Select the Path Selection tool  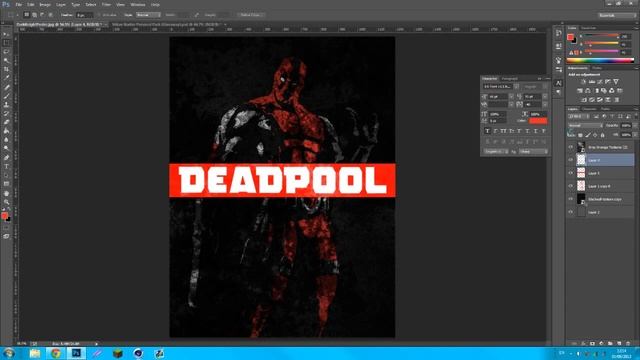coord(6,175)
